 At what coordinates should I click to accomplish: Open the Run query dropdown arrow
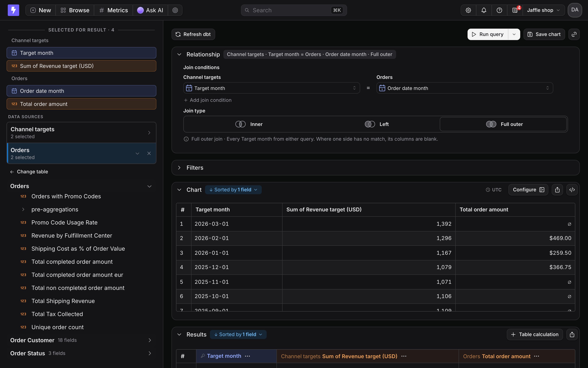(514, 34)
